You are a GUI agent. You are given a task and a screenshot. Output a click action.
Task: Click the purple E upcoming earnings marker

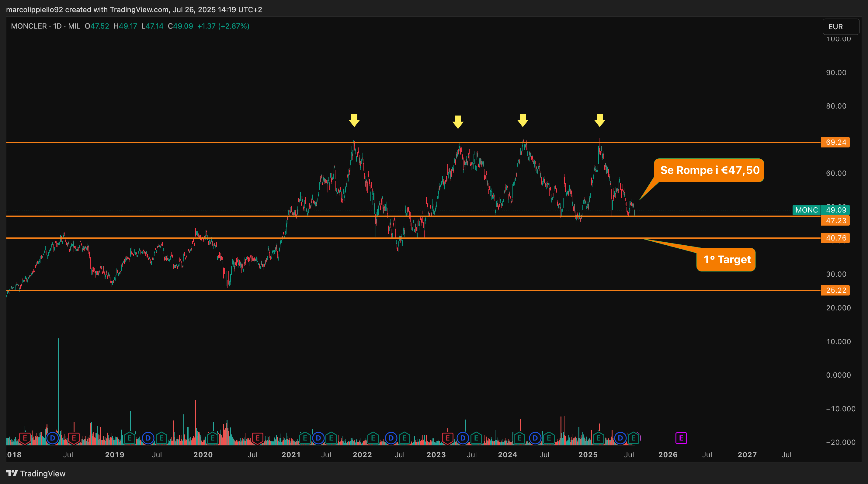681,438
